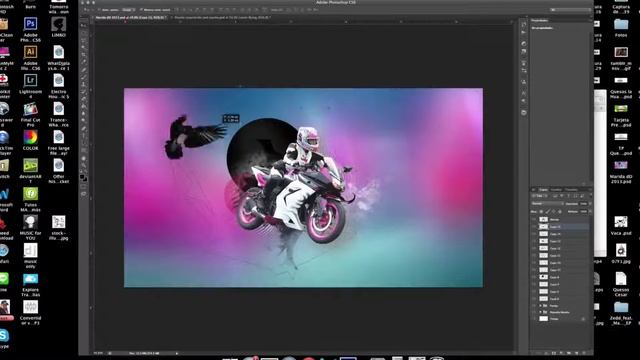Open the Auto-Select group/layer dropdown
The image size is (640, 360).
(128, 10)
